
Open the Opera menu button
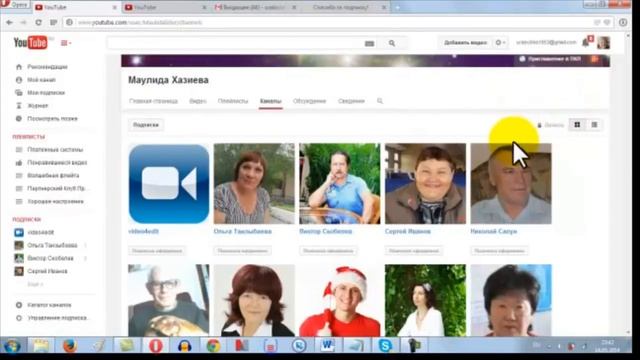tap(15, 5)
